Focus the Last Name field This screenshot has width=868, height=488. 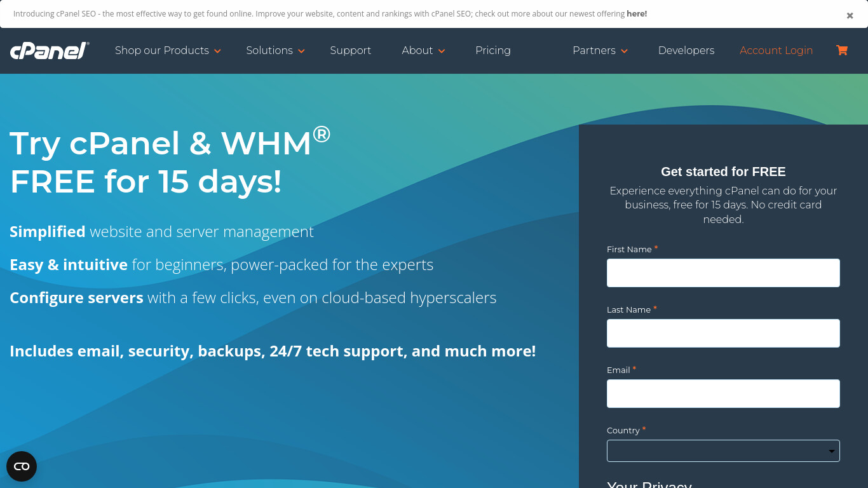click(x=723, y=333)
